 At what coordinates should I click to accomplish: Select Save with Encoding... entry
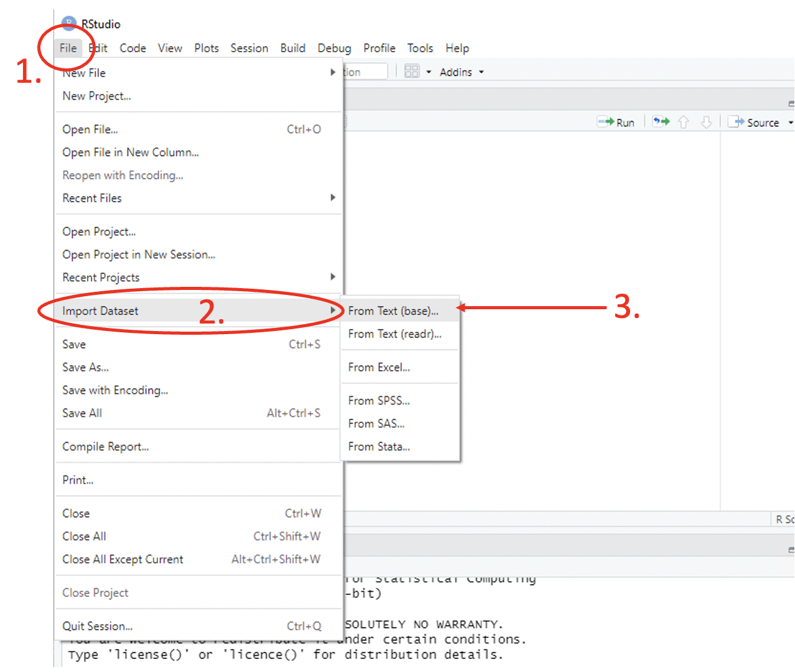point(199,390)
